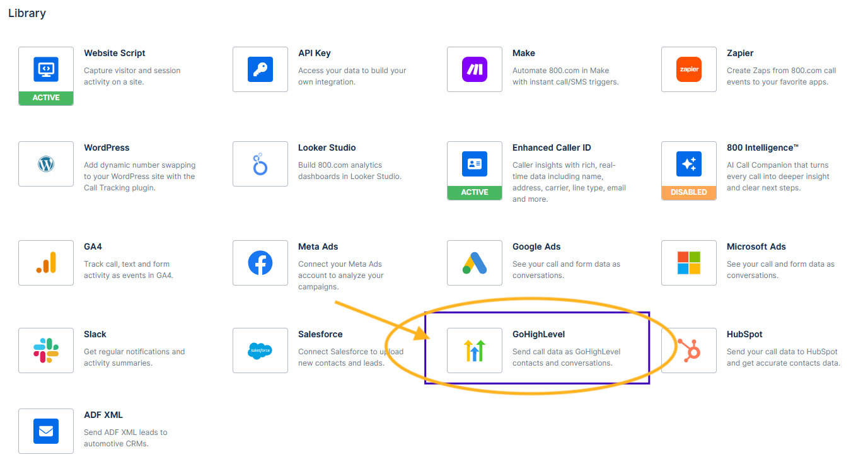Click the WordPress logo tile
The image size is (868, 469).
tap(46, 164)
